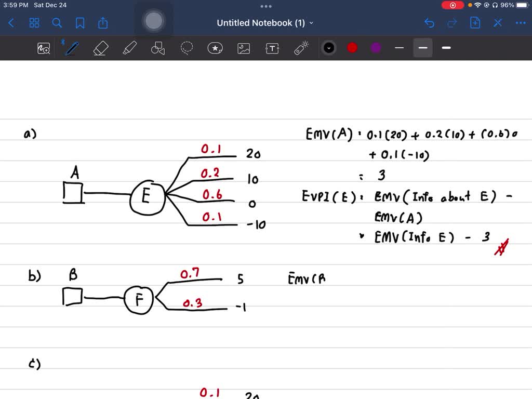Open the black color preset options
The width and height of the screenshot is (532, 399).
[329, 48]
